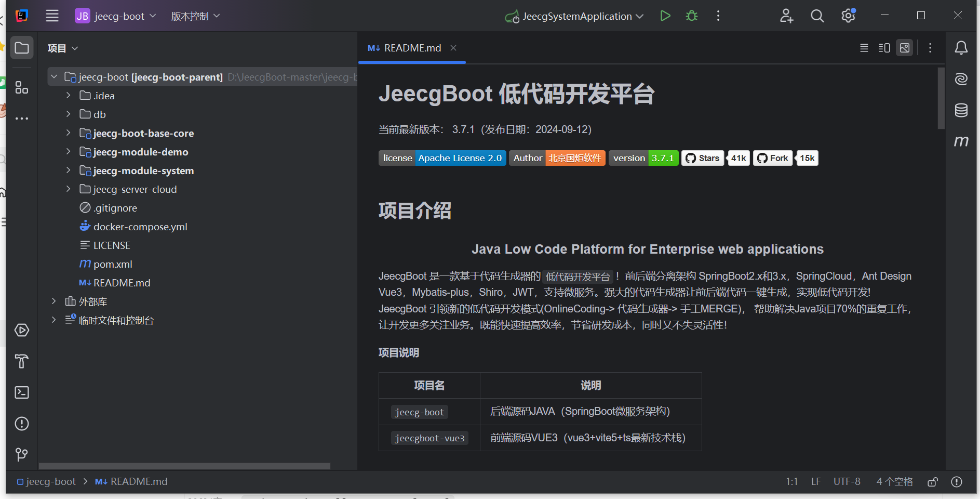
Task: Change UTF-8 file encoding
Action: click(x=847, y=482)
